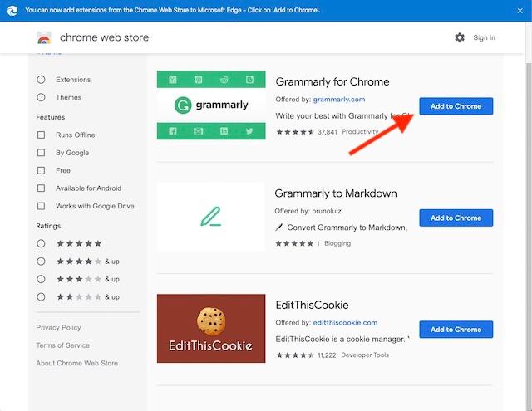Screen dimensions: 532x411
Task: Click the Edge logo in the blue banner
Action: coord(12,11)
